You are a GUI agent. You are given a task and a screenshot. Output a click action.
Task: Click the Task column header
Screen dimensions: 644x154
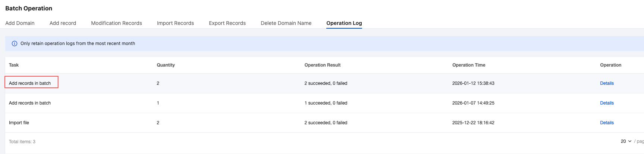click(14, 65)
